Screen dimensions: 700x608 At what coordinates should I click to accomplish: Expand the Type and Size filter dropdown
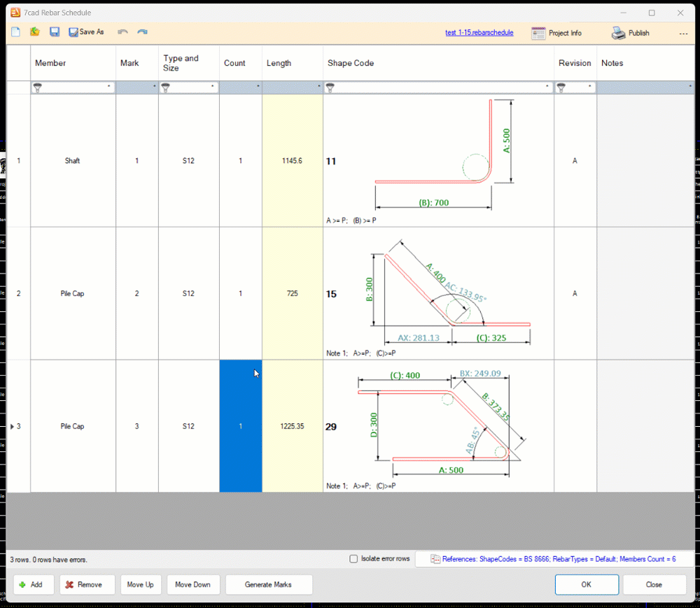[212, 87]
